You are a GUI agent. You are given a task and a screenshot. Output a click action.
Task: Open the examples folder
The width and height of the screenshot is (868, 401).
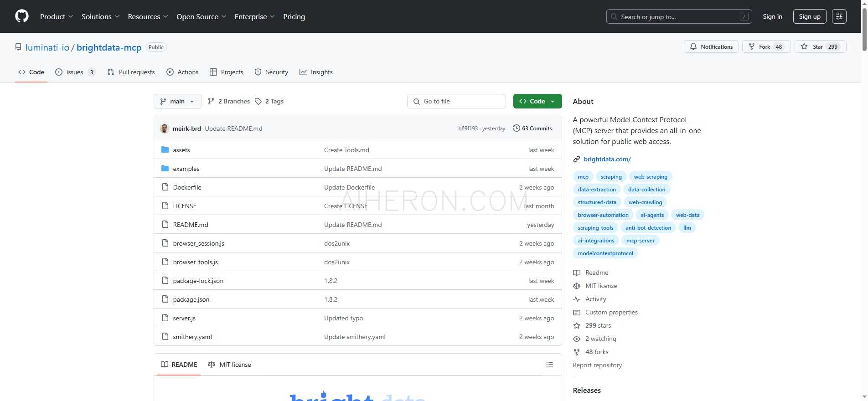pyautogui.click(x=186, y=169)
